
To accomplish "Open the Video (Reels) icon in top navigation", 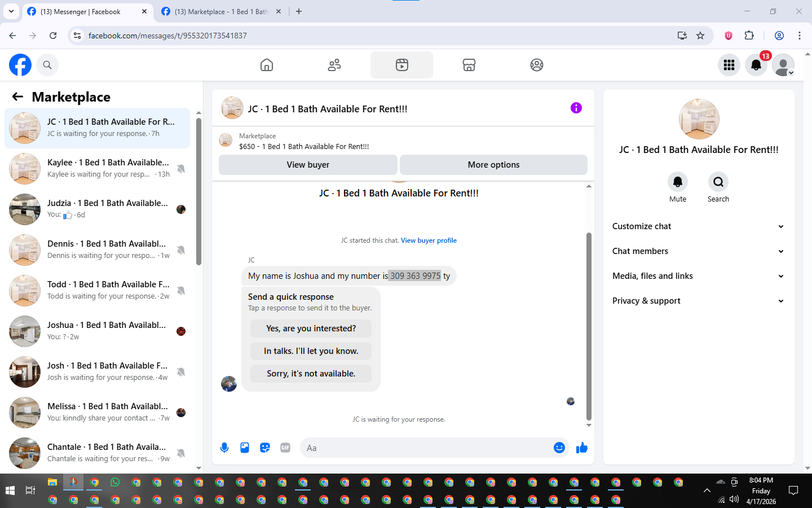I will (x=401, y=65).
